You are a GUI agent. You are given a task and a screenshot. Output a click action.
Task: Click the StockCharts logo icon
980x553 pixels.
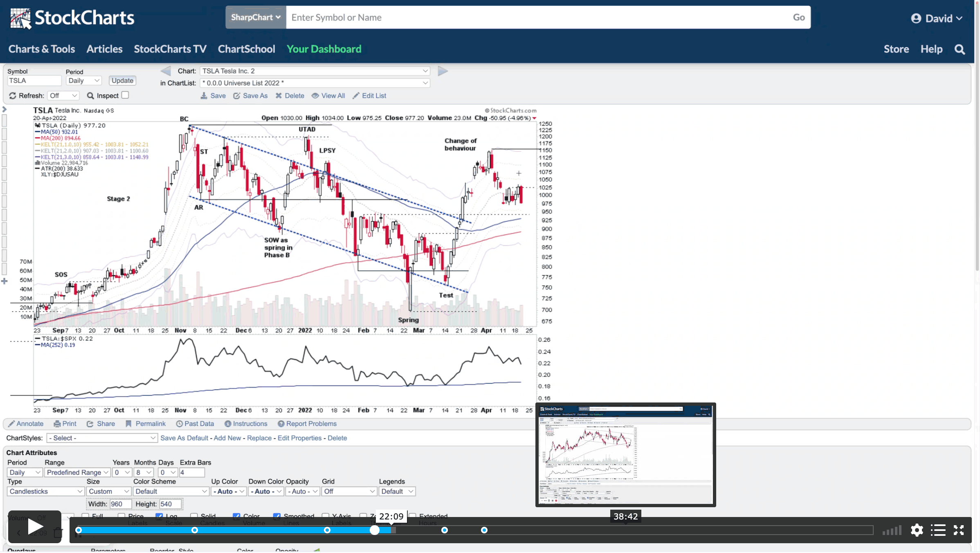tap(20, 18)
